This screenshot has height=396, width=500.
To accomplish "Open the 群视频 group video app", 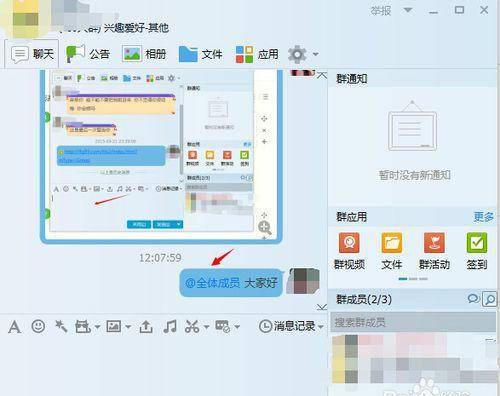I will (x=349, y=251).
